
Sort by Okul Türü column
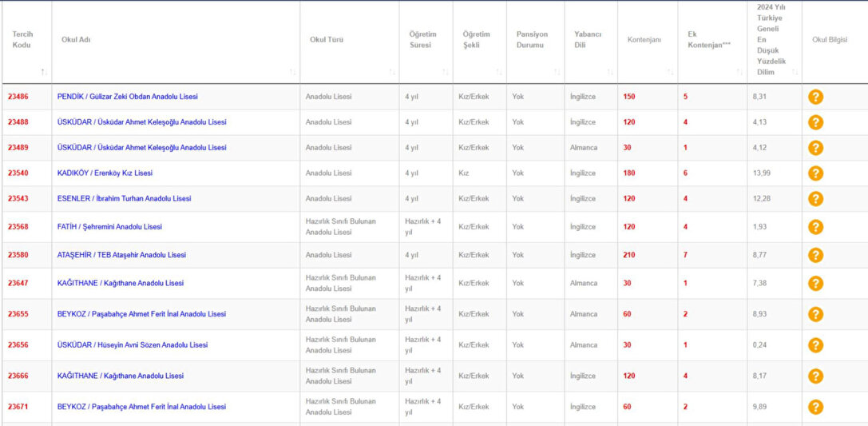pyautogui.click(x=392, y=73)
